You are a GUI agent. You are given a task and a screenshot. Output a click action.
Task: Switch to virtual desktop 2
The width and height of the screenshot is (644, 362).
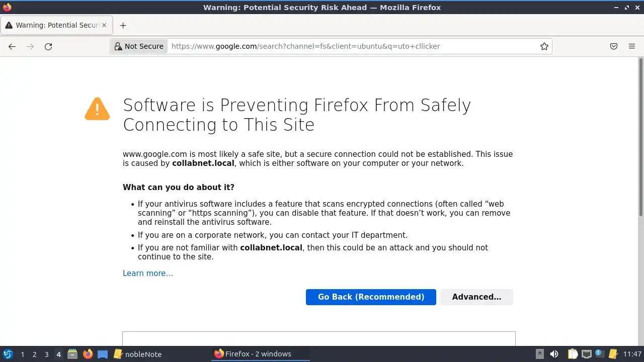point(34,354)
